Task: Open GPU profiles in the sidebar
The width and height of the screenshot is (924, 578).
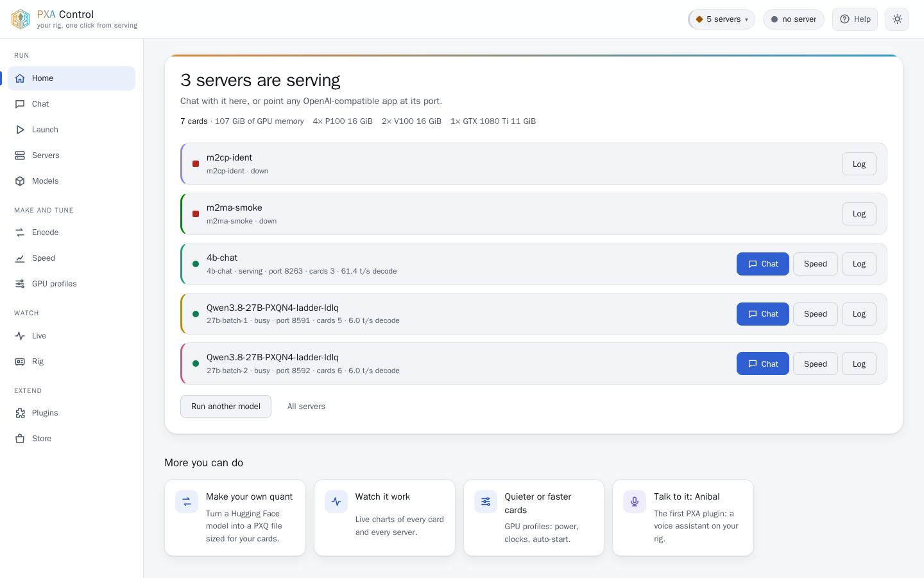Action: (72, 284)
